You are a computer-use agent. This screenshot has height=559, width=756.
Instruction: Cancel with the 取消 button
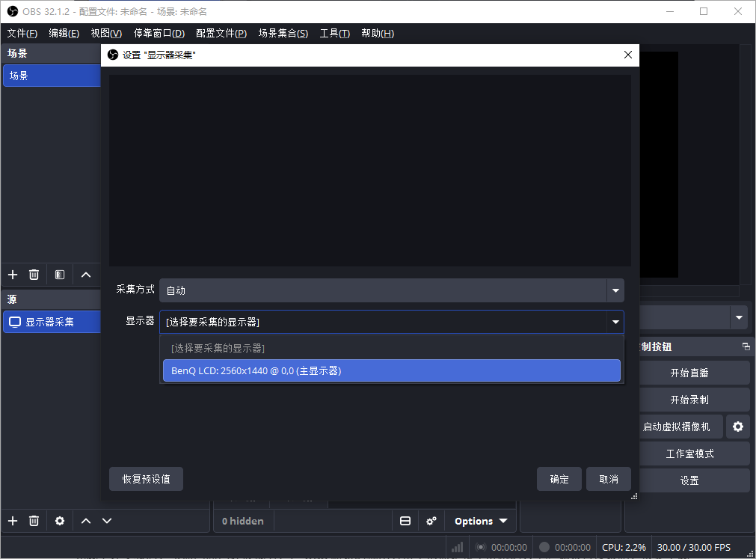[x=609, y=479]
